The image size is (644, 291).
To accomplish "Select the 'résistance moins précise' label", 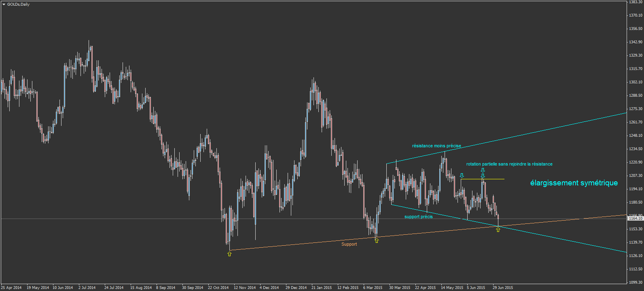I will click(x=436, y=146).
